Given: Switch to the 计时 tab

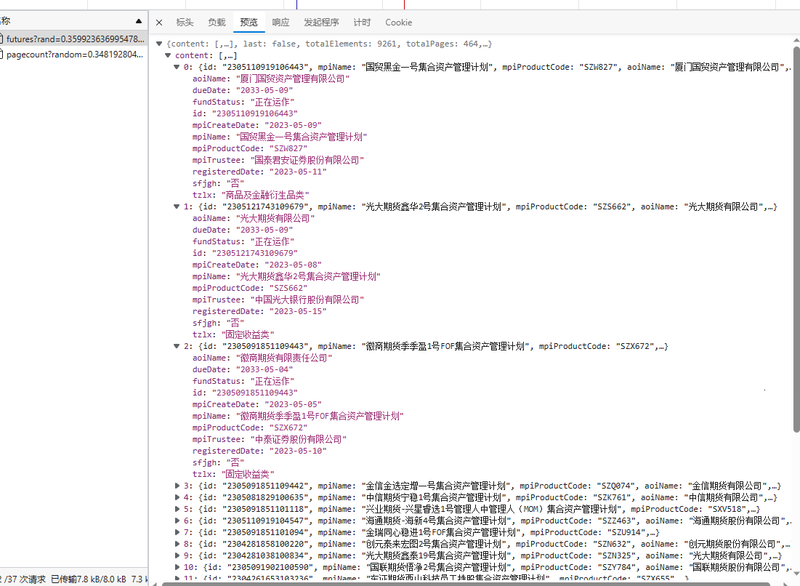Looking at the screenshot, I should tap(362, 22).
